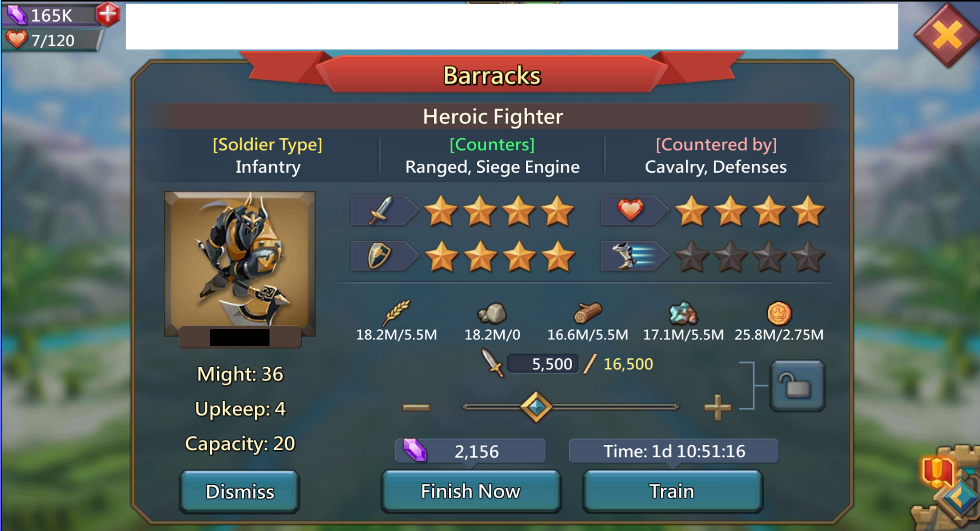Click the exclamation alert icon at bottom-right
This screenshot has width=980, height=531.
point(937,472)
